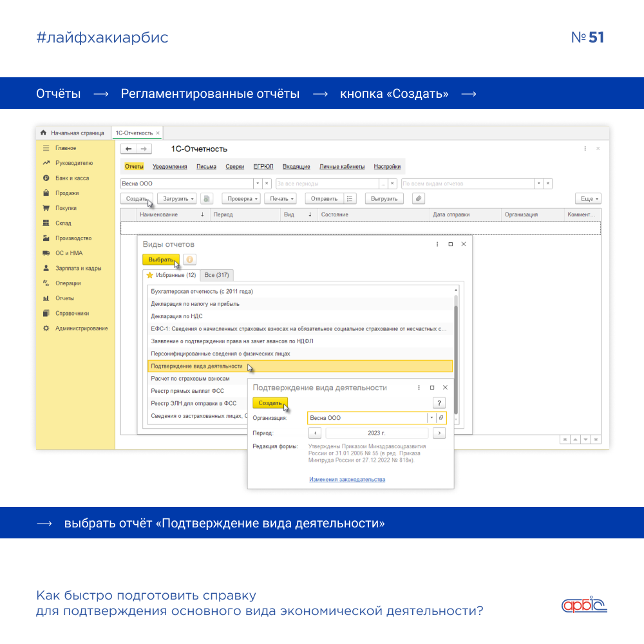
Task: Open the Печать dropdown
Action: tap(281, 199)
